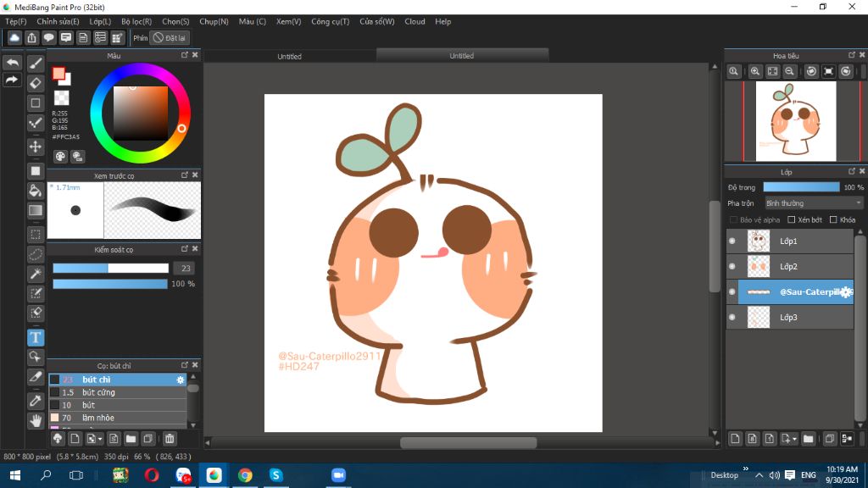Image resolution: width=868 pixels, height=488 pixels.
Task: Switch to the first Untitled tab
Action: coord(290,57)
